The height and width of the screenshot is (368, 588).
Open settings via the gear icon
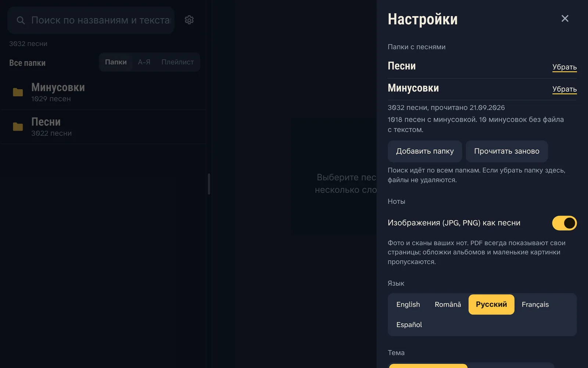pyautogui.click(x=189, y=20)
